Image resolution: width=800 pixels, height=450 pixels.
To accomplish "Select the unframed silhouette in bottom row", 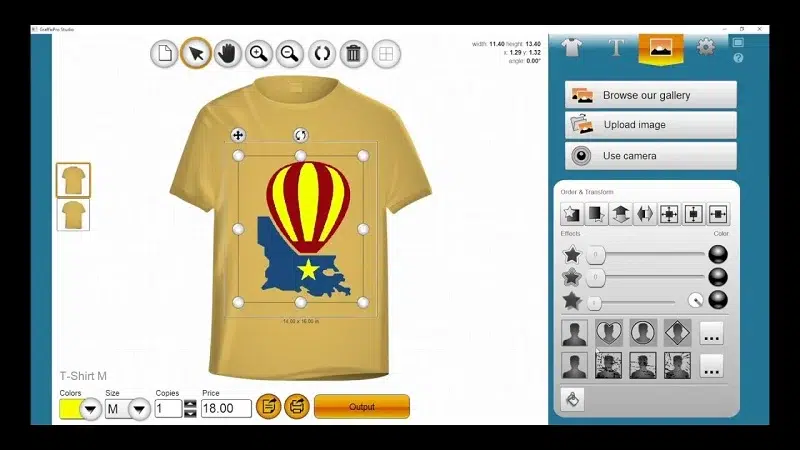I will point(574,365).
